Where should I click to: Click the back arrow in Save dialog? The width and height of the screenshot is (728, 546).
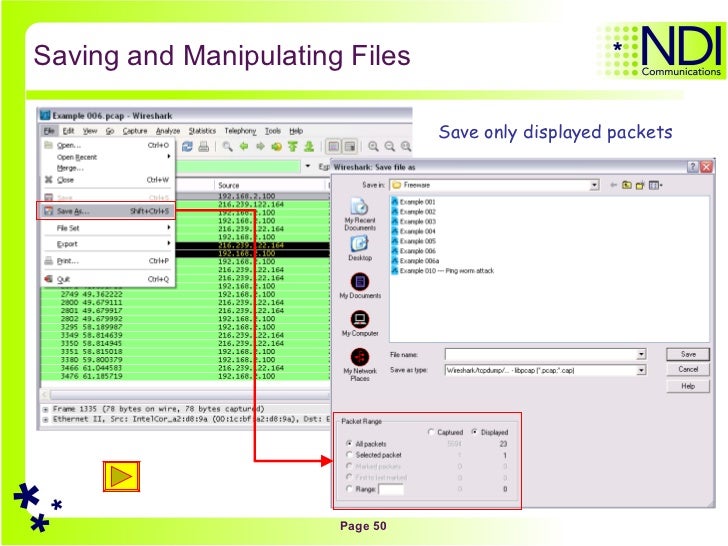[x=613, y=185]
